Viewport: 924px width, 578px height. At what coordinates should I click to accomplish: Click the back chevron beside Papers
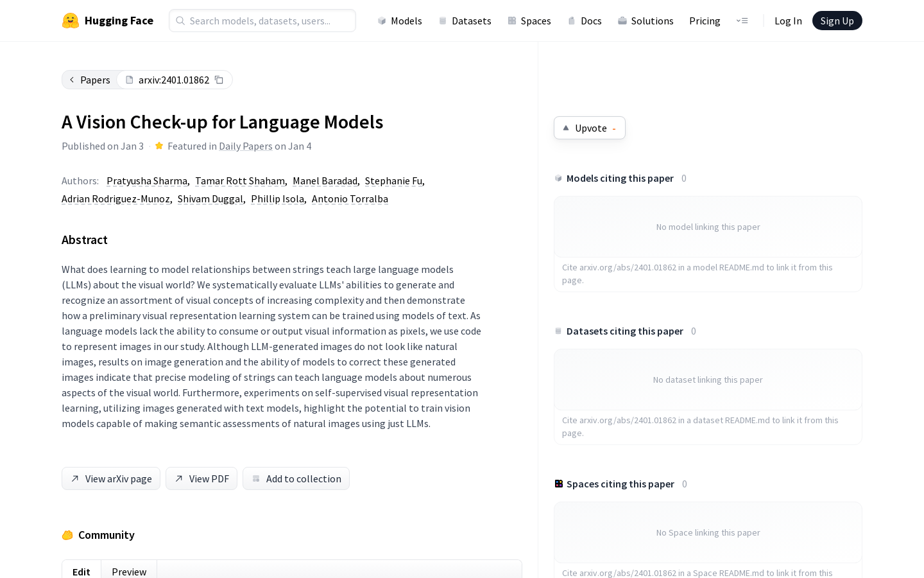pyautogui.click(x=72, y=80)
